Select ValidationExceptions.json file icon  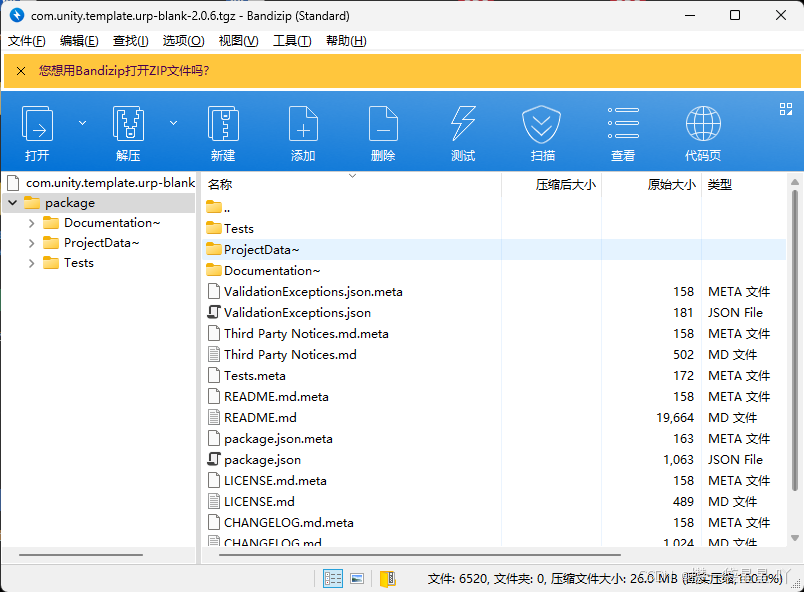[x=214, y=312]
